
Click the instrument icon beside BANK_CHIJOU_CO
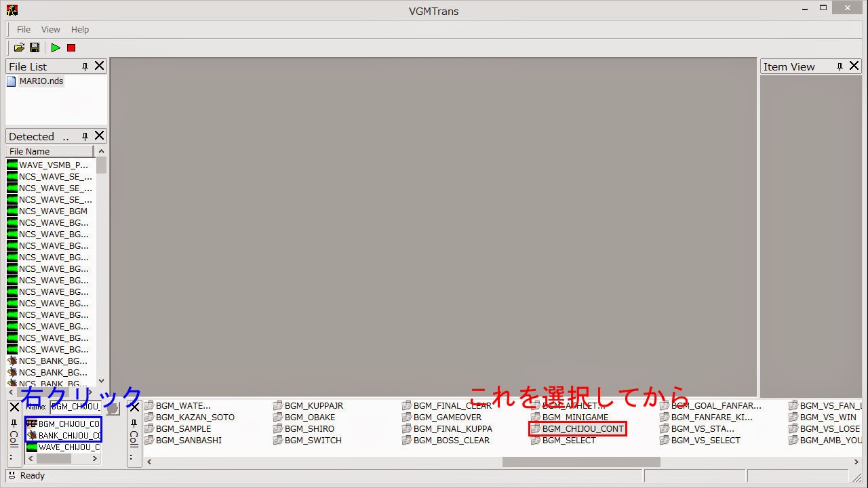[x=31, y=435]
